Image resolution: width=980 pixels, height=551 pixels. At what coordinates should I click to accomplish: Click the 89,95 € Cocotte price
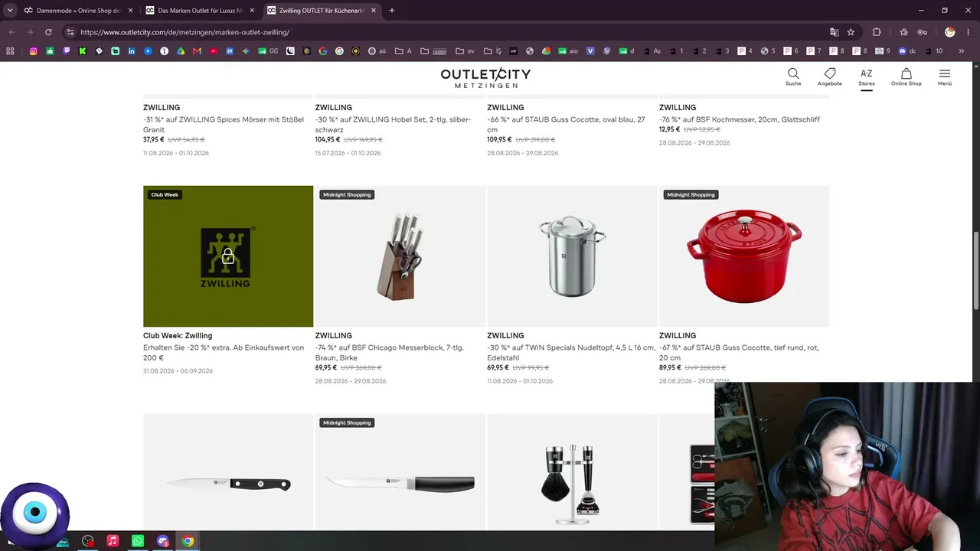(670, 368)
